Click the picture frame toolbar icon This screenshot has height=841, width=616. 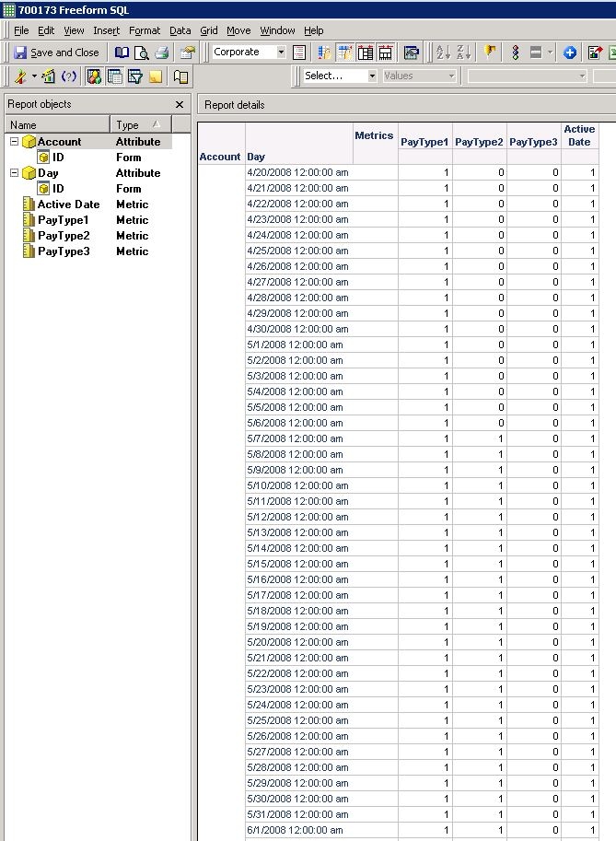click(x=411, y=53)
